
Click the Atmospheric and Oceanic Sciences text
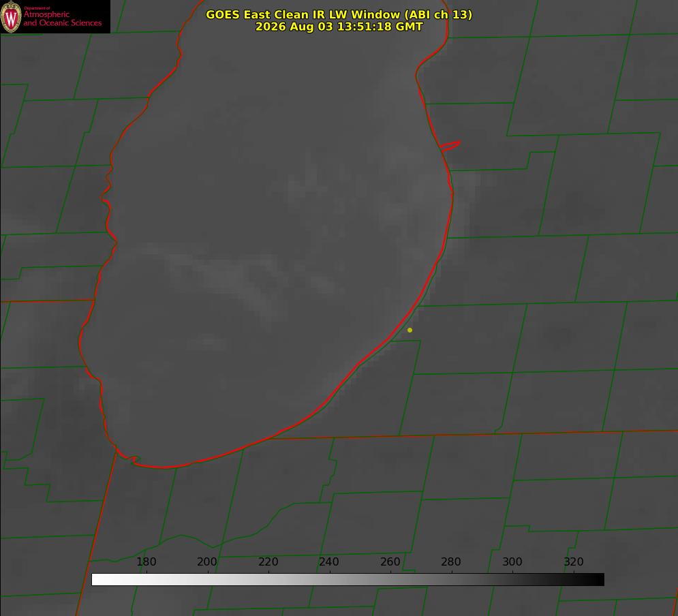[62, 18]
